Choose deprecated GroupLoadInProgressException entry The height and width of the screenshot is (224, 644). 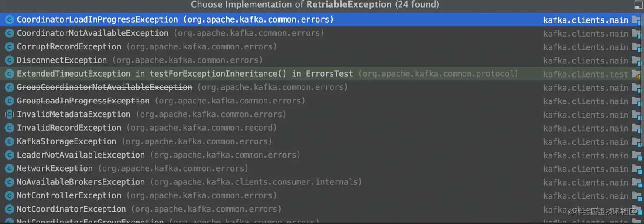coord(83,101)
